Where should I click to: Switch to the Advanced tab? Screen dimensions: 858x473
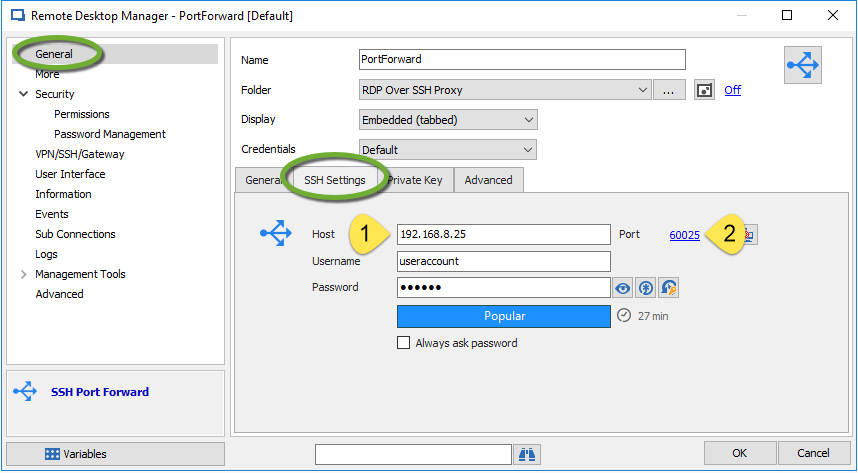click(488, 180)
